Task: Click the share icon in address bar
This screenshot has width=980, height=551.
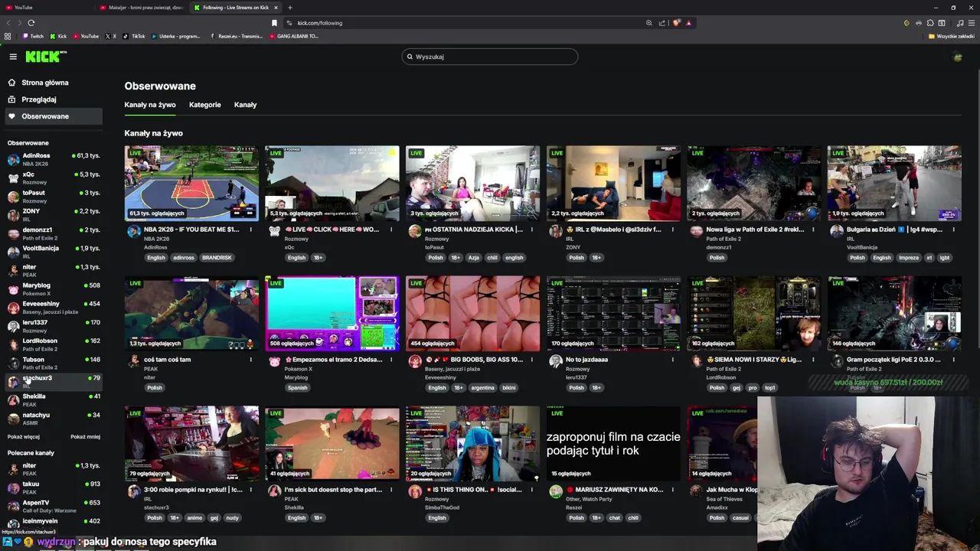Action: [662, 23]
